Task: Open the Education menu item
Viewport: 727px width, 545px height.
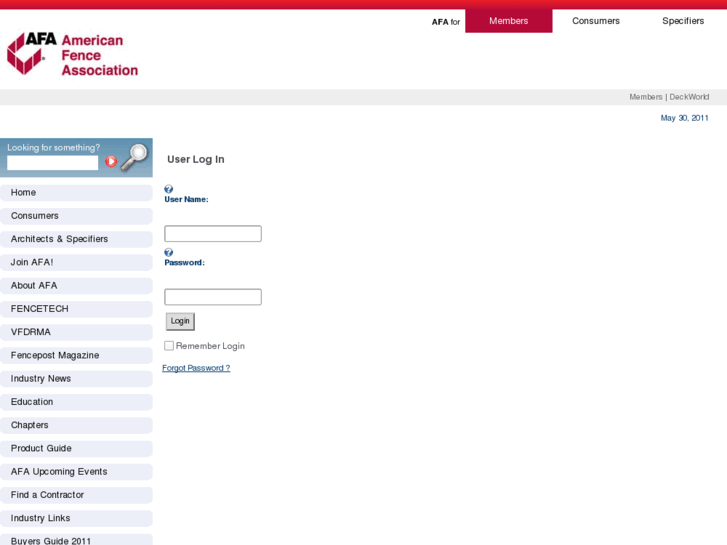Action: tap(77, 402)
